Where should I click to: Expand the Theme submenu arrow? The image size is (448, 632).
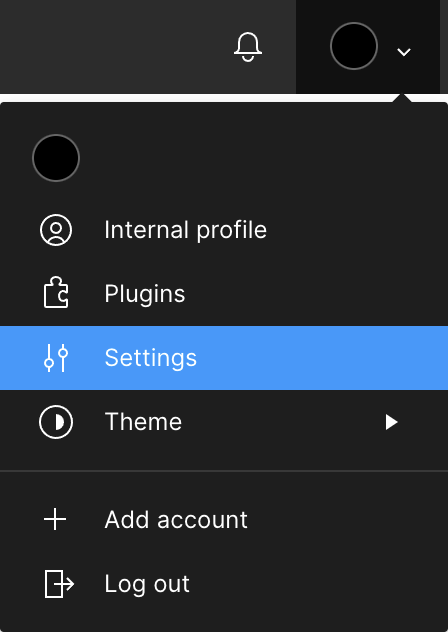pyautogui.click(x=391, y=422)
